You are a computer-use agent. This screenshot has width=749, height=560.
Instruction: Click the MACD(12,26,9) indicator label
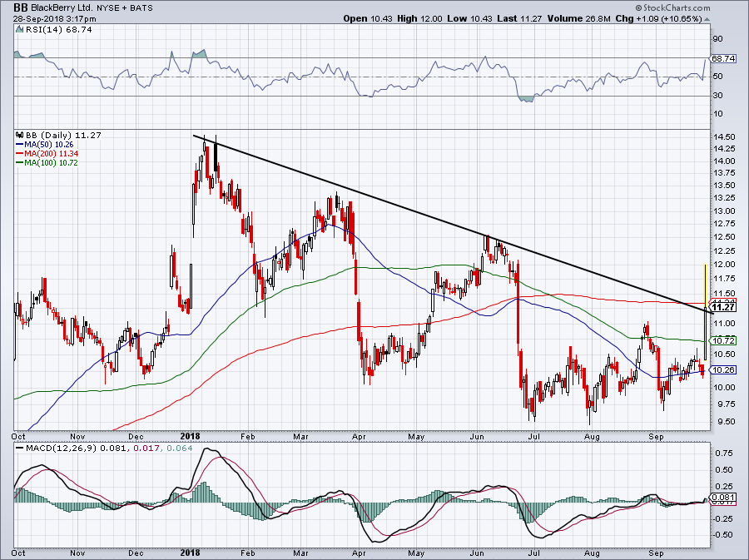pyautogui.click(x=62, y=448)
